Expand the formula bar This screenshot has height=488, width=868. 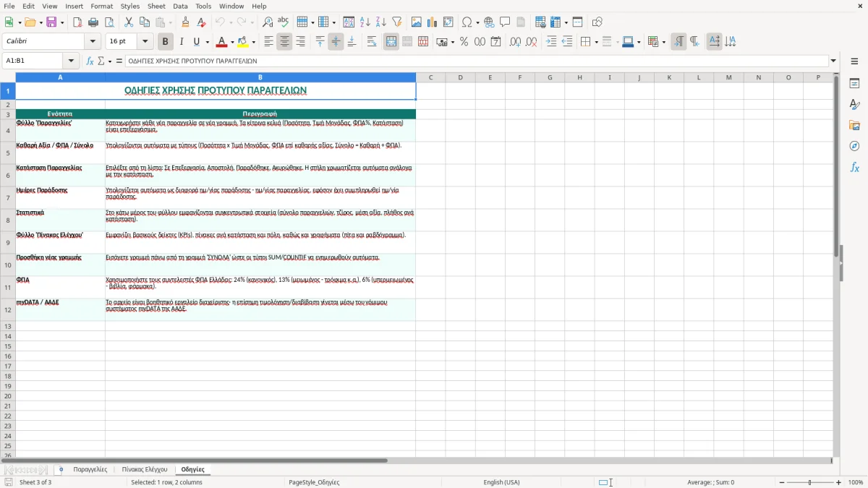pos(833,61)
